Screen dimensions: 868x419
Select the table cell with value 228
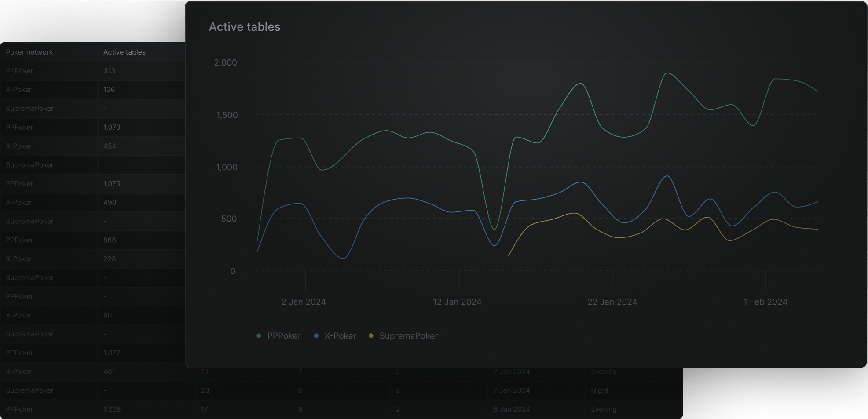coord(110,259)
